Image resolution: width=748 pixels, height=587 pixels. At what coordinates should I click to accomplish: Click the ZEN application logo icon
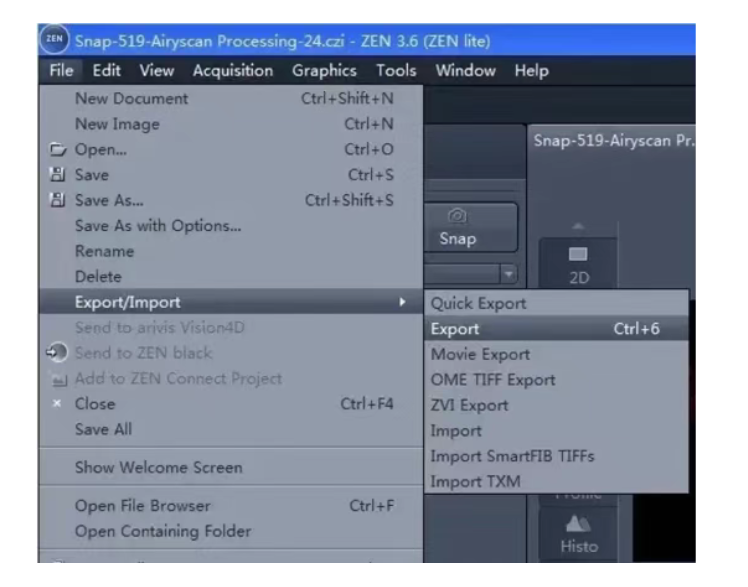pyautogui.click(x=54, y=41)
